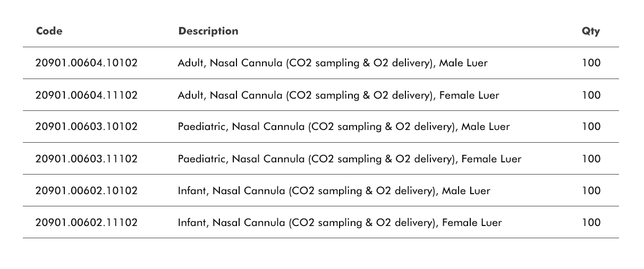Click the Description column header

(x=208, y=31)
